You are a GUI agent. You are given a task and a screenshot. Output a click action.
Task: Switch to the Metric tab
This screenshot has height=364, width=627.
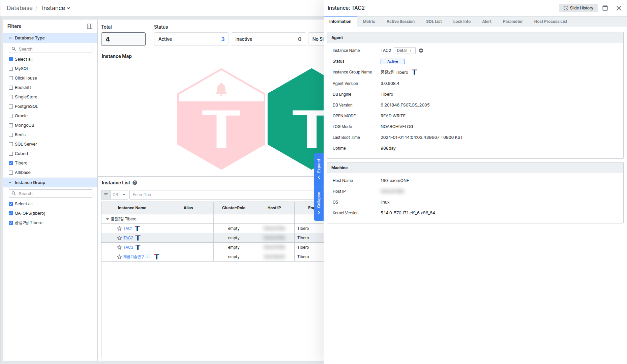pos(369,22)
